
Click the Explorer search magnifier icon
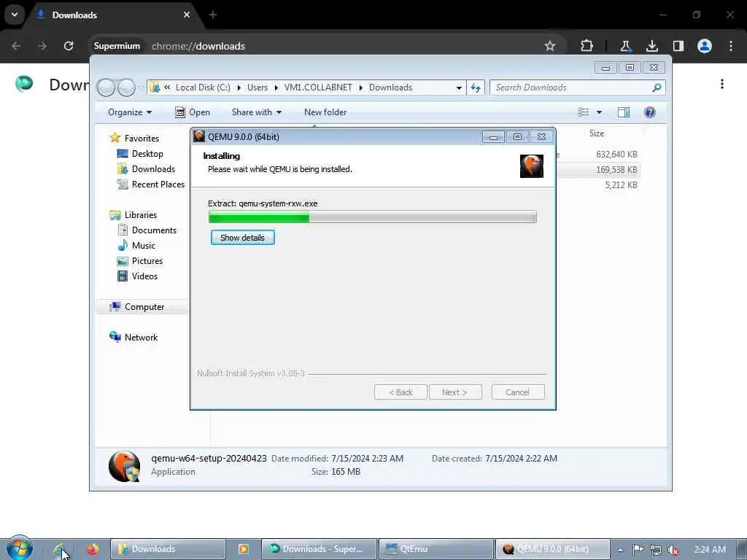click(x=657, y=87)
